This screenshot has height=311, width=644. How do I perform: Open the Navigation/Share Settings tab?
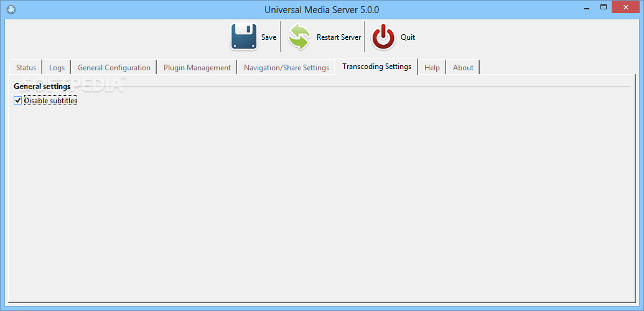(286, 68)
